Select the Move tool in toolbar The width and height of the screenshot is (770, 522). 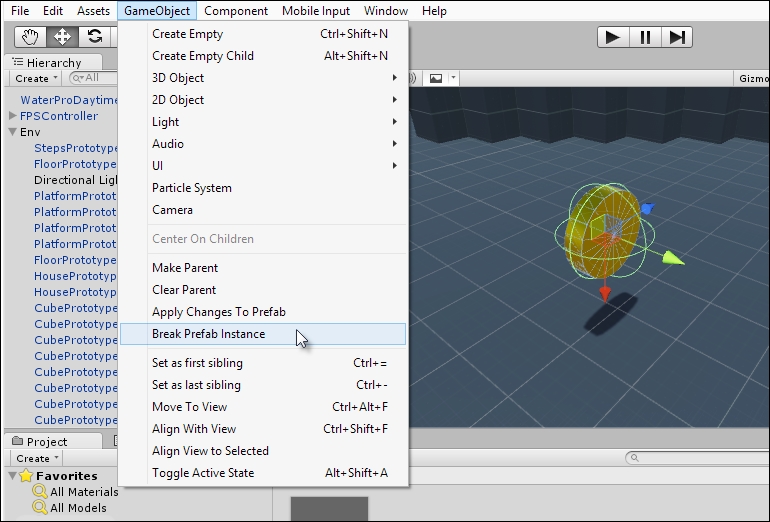pos(62,37)
